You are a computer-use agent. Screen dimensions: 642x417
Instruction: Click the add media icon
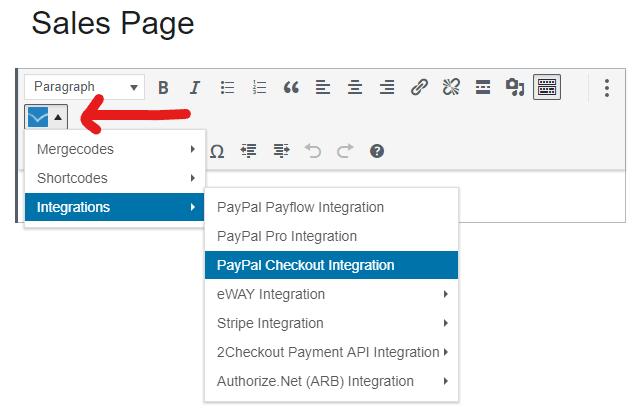pos(515,87)
